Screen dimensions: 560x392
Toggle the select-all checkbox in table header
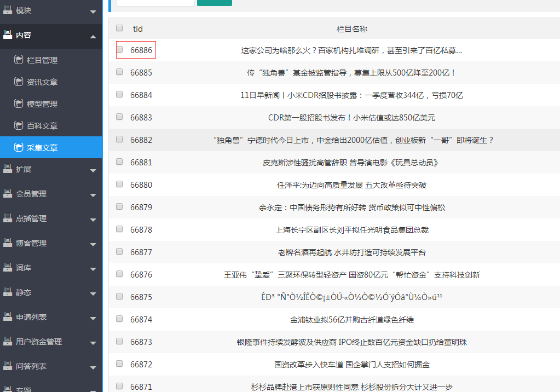point(119,28)
